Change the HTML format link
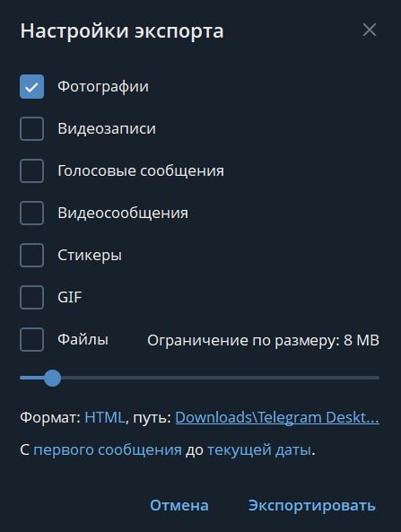 pyautogui.click(x=105, y=417)
